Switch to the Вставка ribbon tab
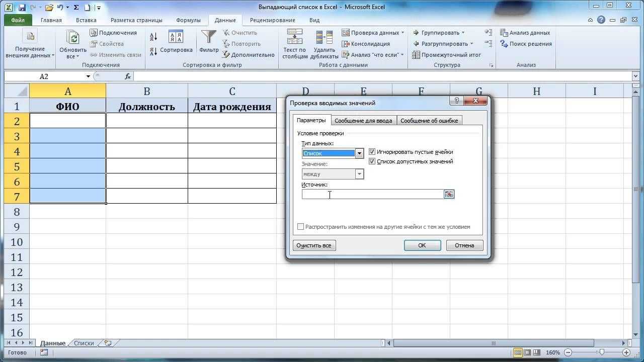The image size is (644, 362). (x=86, y=20)
